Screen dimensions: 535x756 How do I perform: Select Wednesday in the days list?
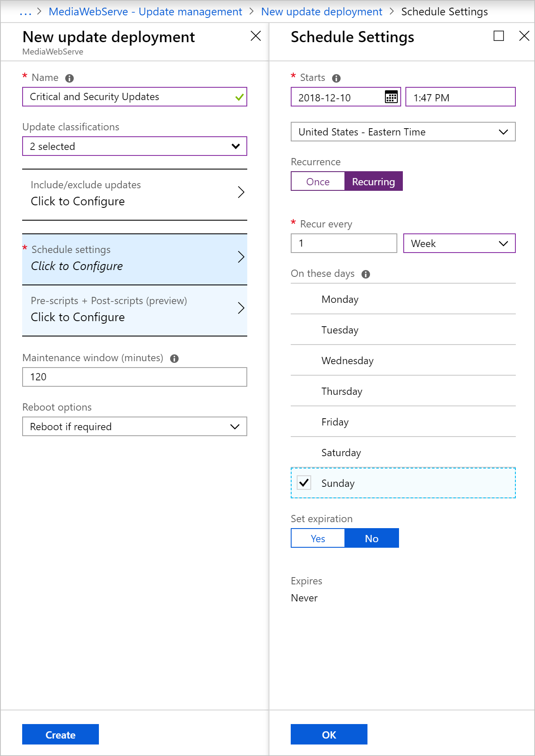coord(403,360)
